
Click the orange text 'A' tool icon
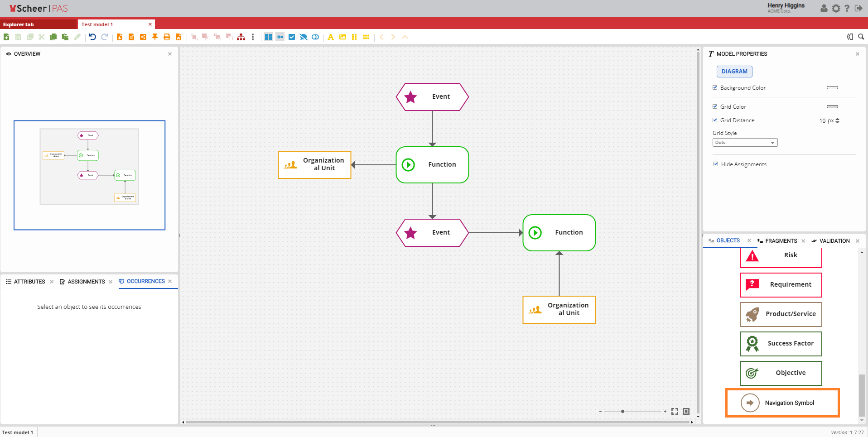(x=331, y=37)
